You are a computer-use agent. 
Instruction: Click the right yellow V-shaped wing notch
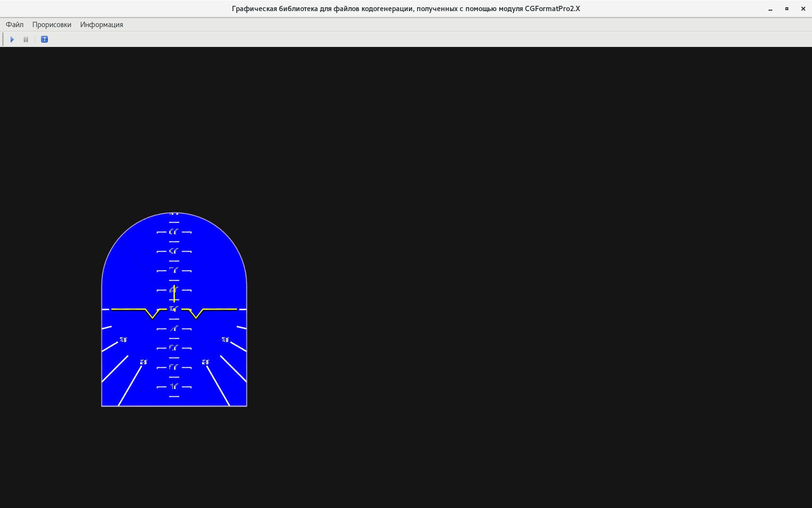click(x=196, y=314)
